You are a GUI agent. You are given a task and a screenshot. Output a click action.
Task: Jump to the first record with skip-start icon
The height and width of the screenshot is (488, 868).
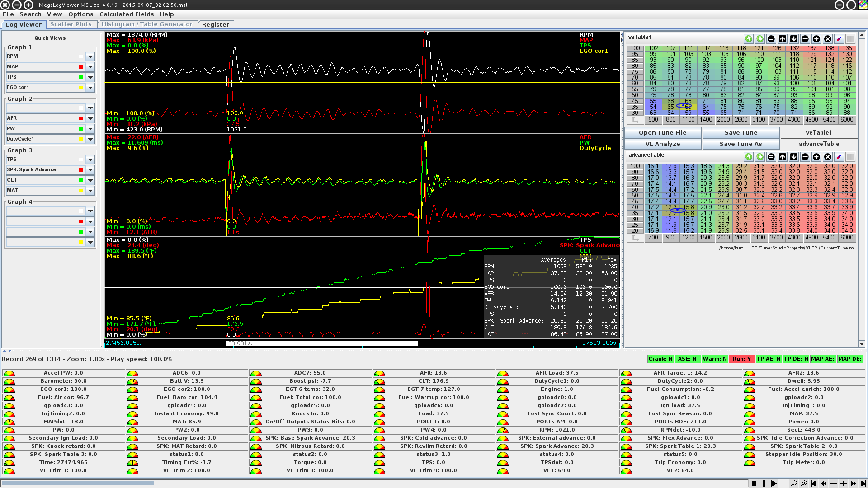tap(814, 483)
